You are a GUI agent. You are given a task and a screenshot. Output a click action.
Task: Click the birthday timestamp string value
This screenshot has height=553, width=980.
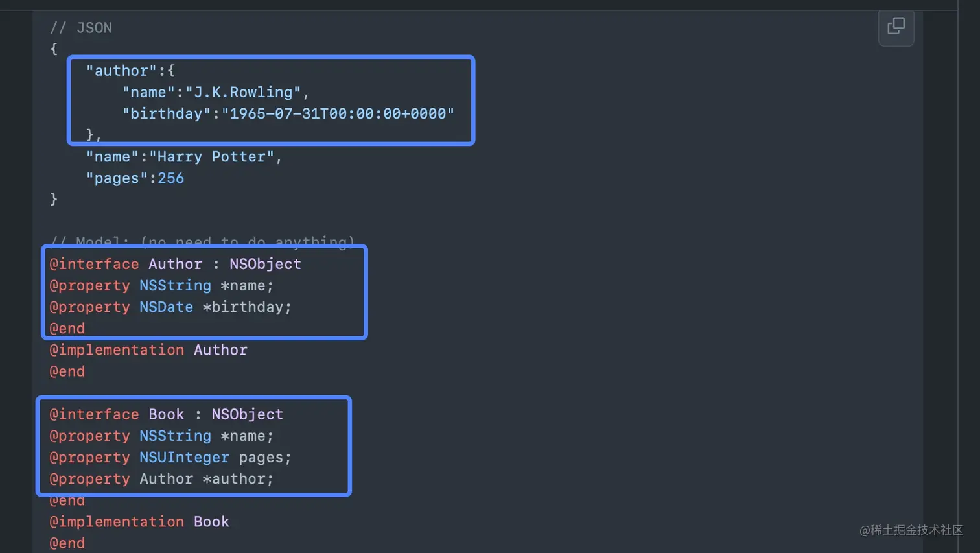(338, 113)
